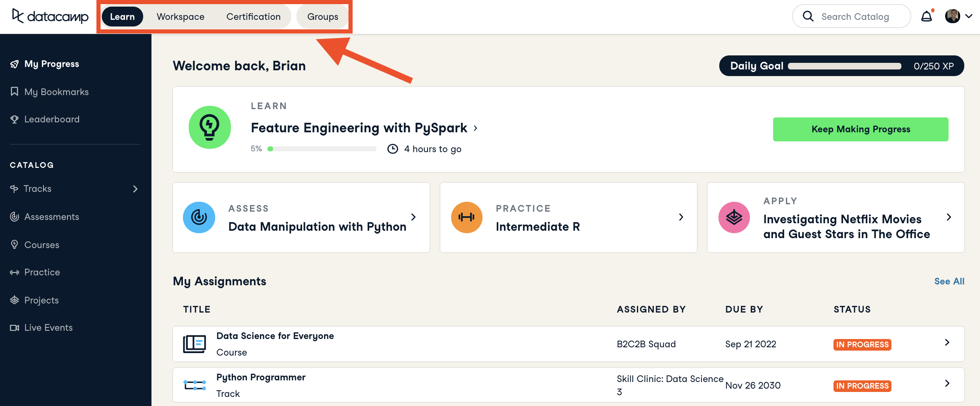Click the See All assignments link

pyautogui.click(x=949, y=282)
